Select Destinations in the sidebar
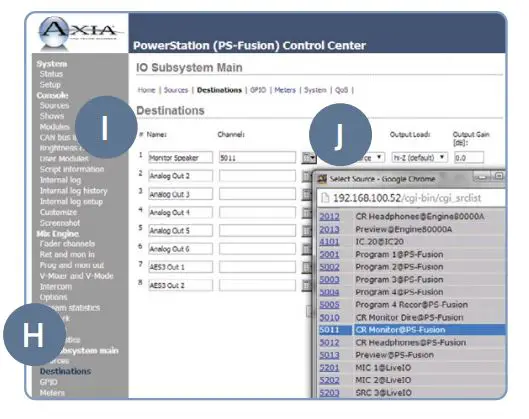529x419 pixels. 65,371
